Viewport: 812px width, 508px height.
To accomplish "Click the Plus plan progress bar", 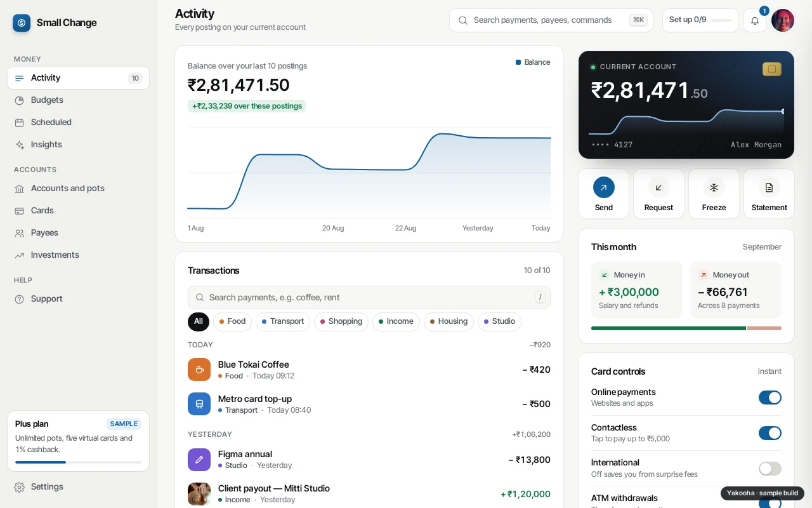I will coord(78,462).
